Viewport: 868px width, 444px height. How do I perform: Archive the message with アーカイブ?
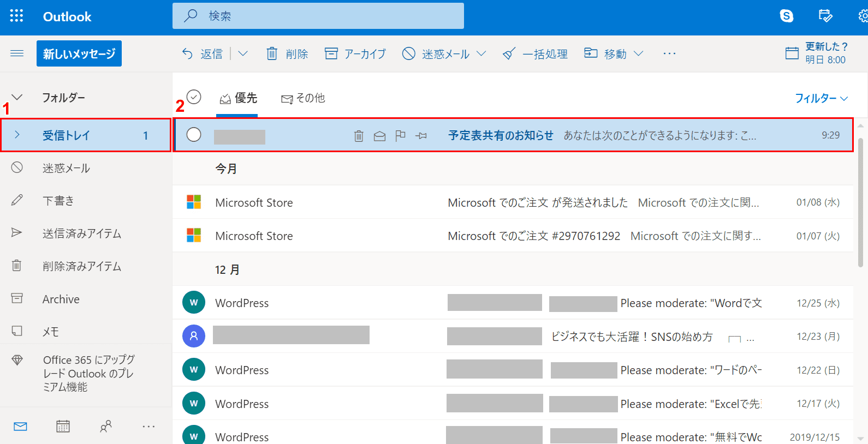point(355,53)
